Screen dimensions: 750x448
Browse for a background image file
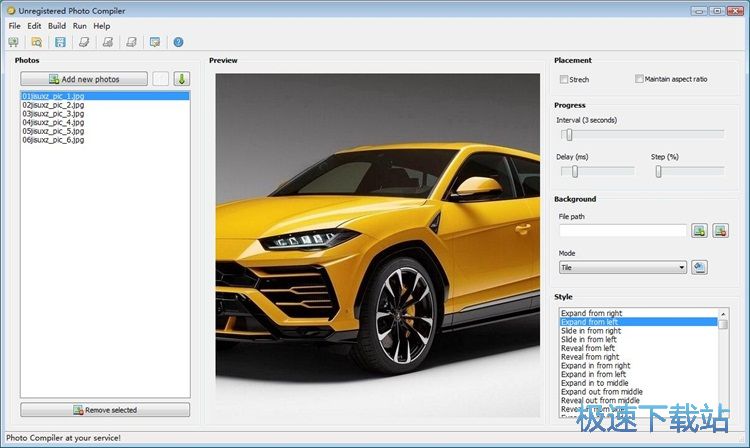[699, 231]
